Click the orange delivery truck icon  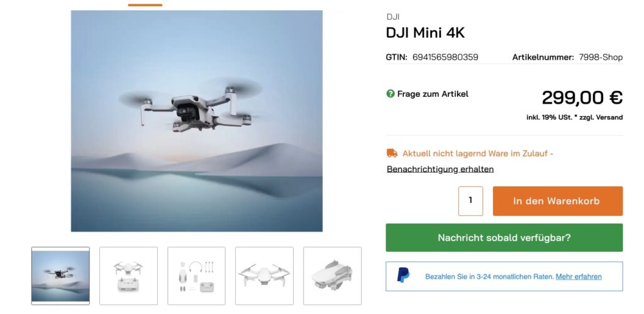tap(392, 153)
